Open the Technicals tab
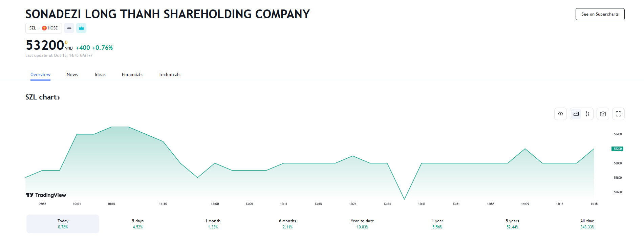 pos(169,74)
